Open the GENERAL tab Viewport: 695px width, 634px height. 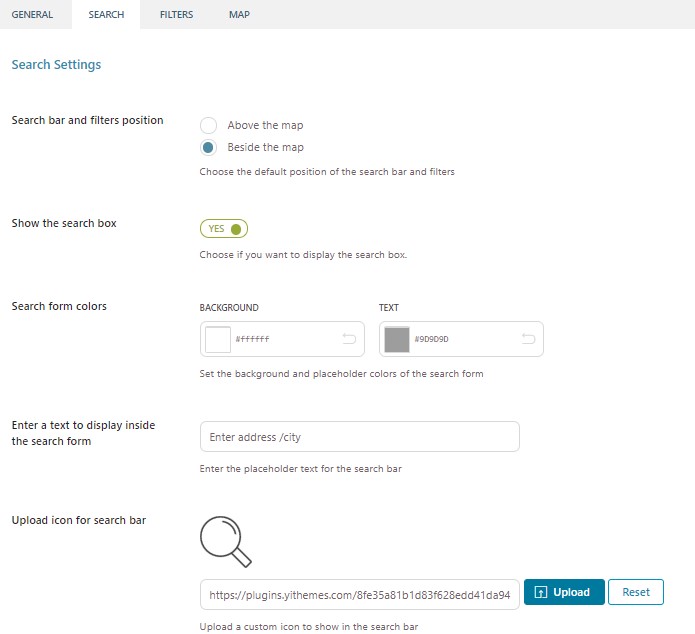coord(32,15)
